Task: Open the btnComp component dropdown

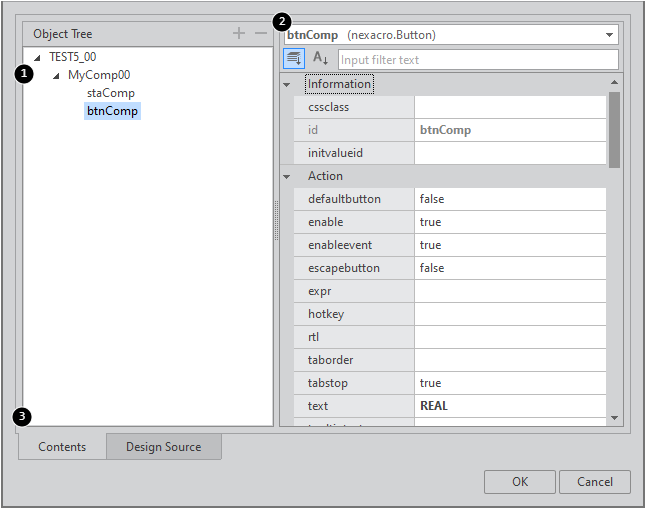Action: pyautogui.click(x=609, y=35)
